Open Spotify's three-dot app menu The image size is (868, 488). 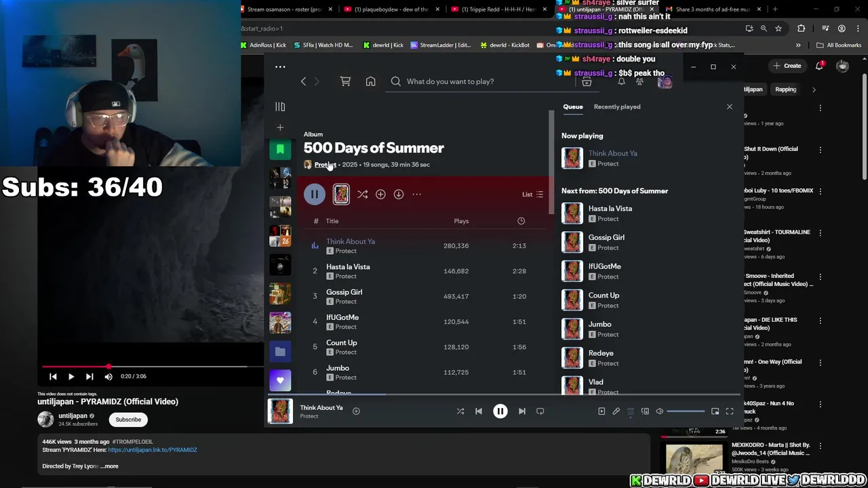click(x=280, y=66)
